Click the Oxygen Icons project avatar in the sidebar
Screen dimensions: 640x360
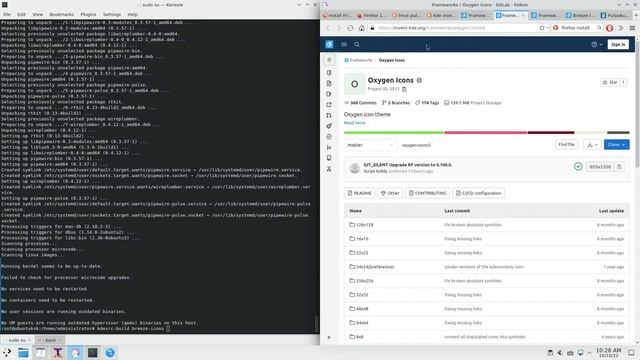(x=329, y=60)
